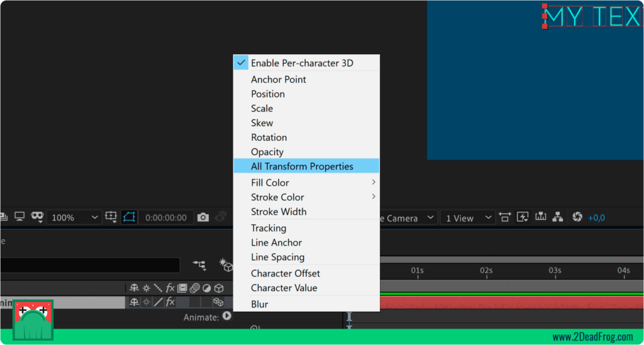644x345 pixels.
Task: Click the Motion Blur header icon
Action: [x=195, y=288]
